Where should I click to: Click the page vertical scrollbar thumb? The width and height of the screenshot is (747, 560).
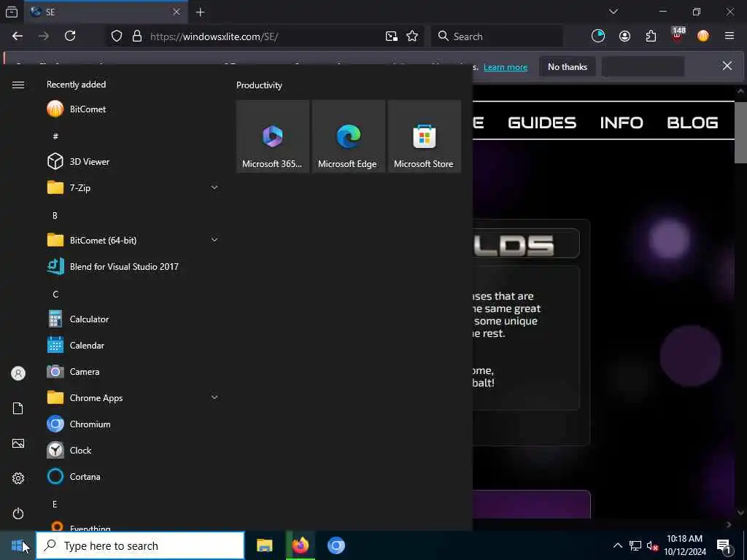(740, 133)
